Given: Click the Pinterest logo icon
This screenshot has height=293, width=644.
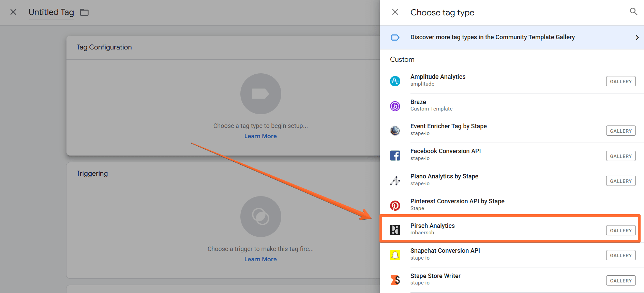Looking at the screenshot, I should click(395, 206).
